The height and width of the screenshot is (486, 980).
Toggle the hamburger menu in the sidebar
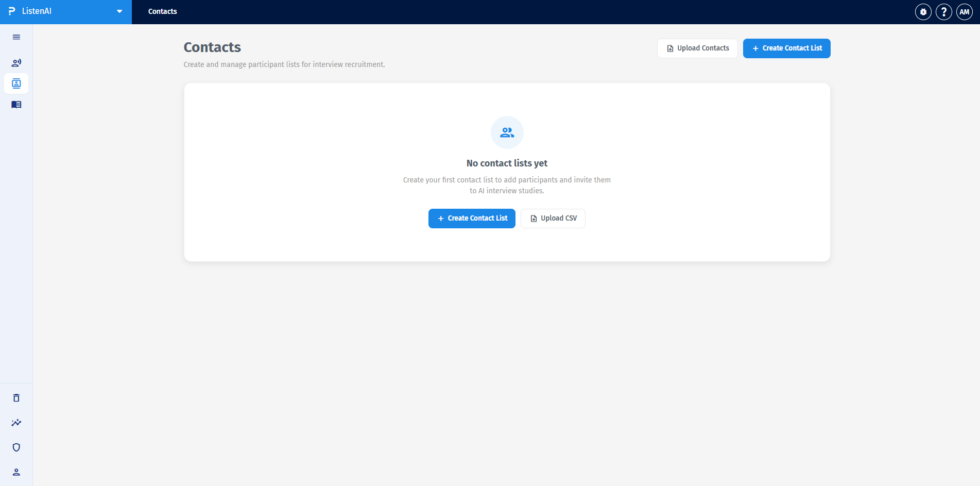point(16,37)
